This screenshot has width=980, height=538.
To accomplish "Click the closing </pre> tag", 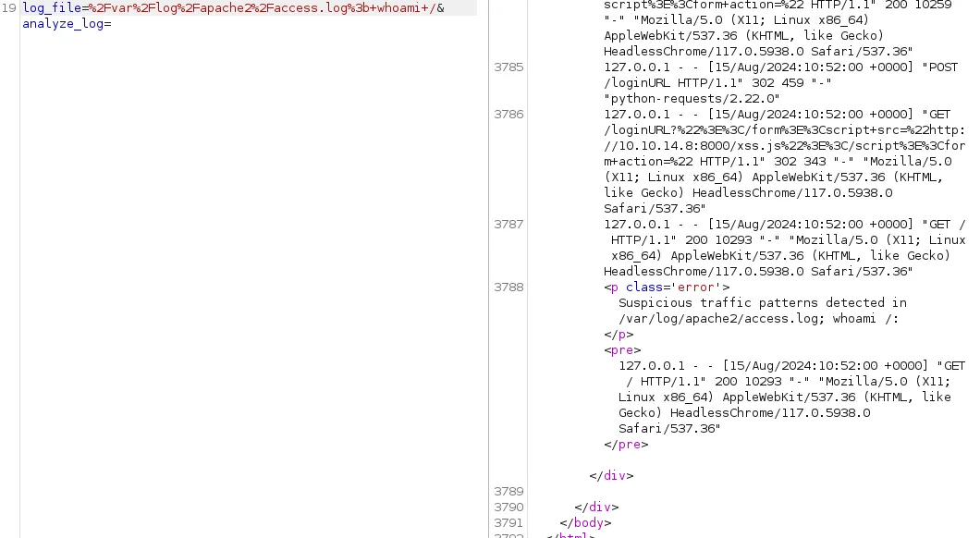I will coord(626,445).
